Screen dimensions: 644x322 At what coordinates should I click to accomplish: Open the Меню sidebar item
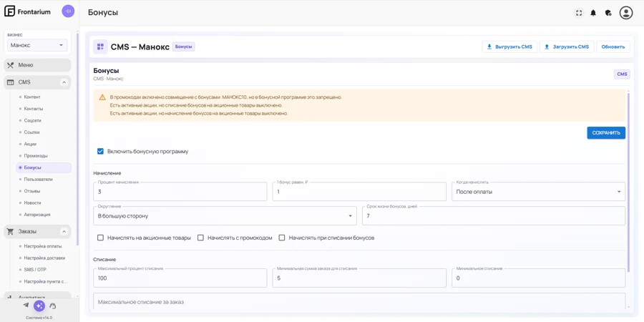37,65
